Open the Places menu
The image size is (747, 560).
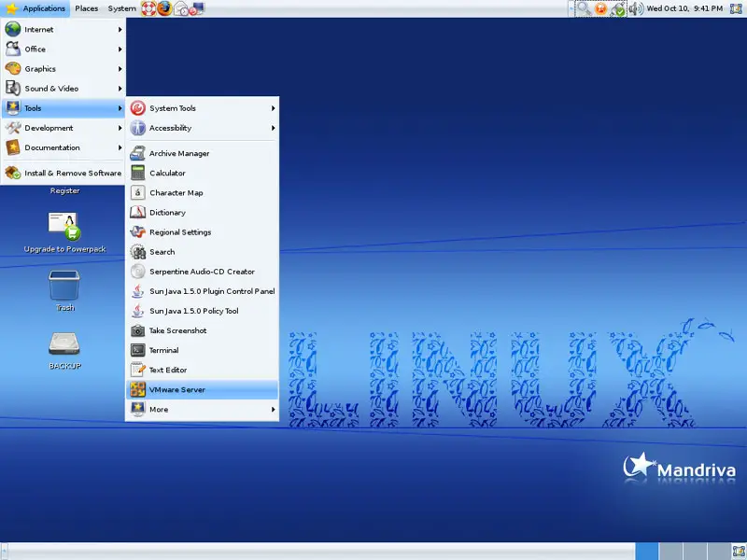coord(86,8)
